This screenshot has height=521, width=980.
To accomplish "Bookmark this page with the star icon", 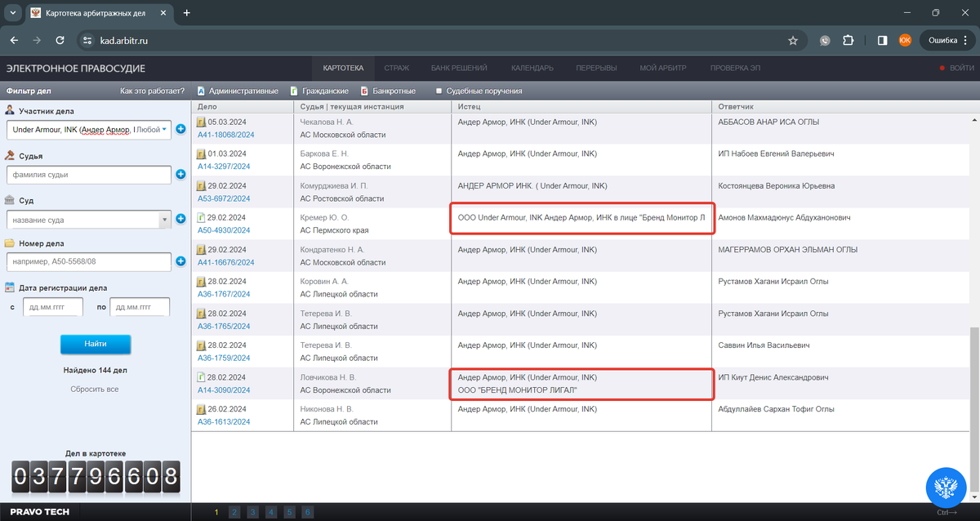I will pyautogui.click(x=793, y=40).
